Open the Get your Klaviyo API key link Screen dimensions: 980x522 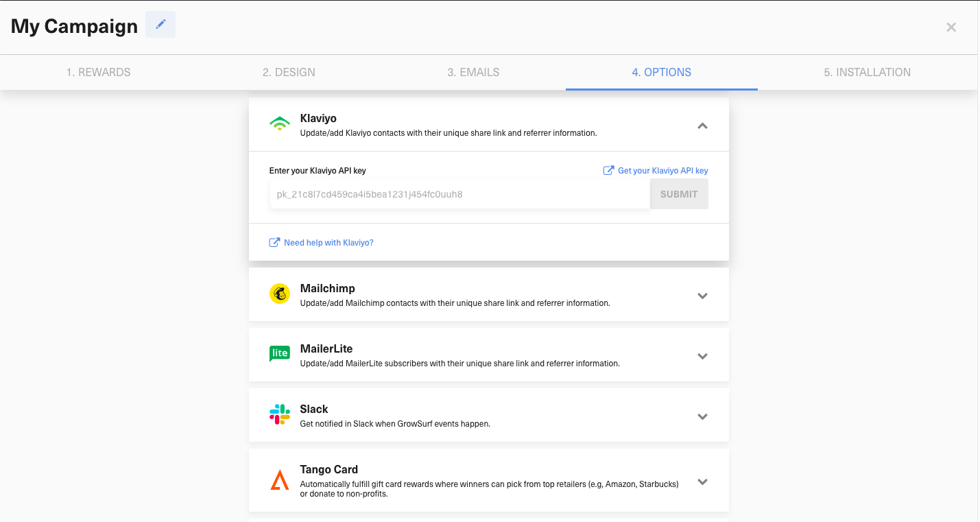pyautogui.click(x=662, y=171)
